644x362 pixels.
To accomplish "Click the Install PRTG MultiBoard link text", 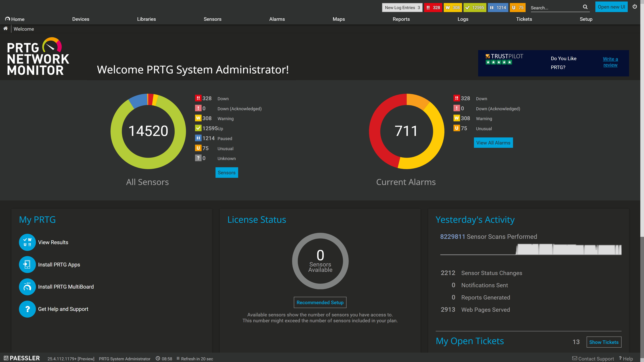I will point(66,287).
